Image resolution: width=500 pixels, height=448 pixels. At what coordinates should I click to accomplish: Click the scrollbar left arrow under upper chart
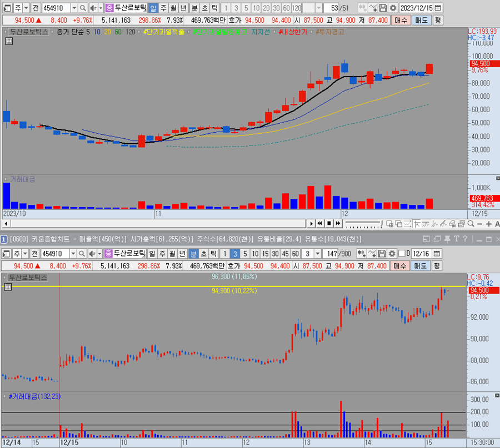point(6,224)
